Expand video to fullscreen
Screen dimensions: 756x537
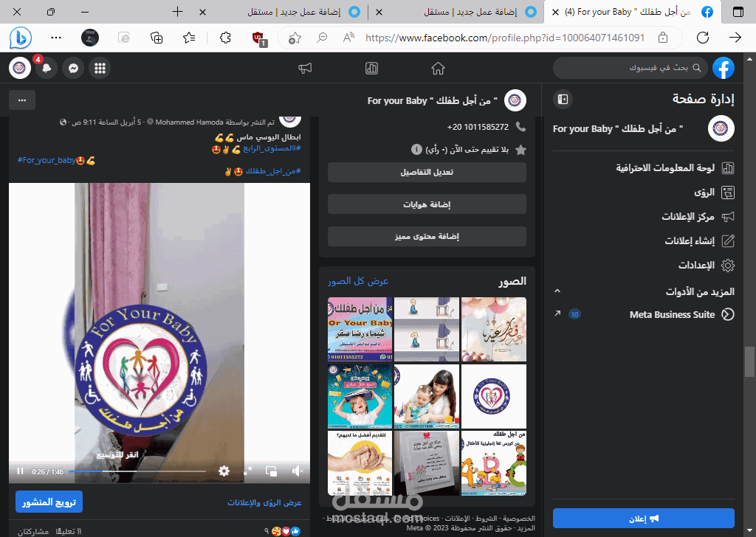248,471
